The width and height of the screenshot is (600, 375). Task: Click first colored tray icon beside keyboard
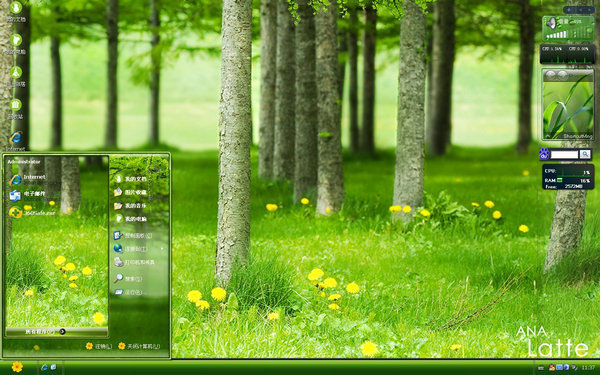[552, 367]
